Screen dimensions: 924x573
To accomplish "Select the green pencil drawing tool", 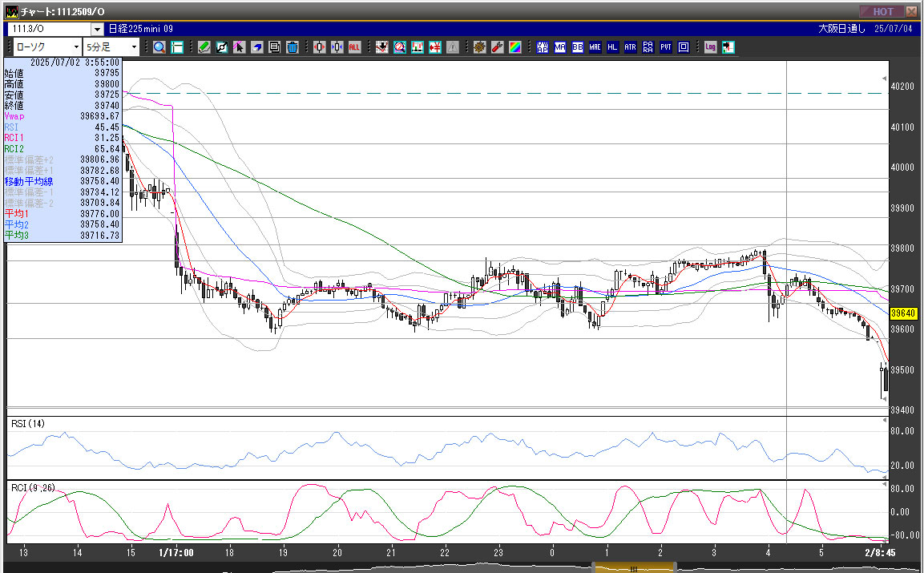I will pyautogui.click(x=204, y=47).
